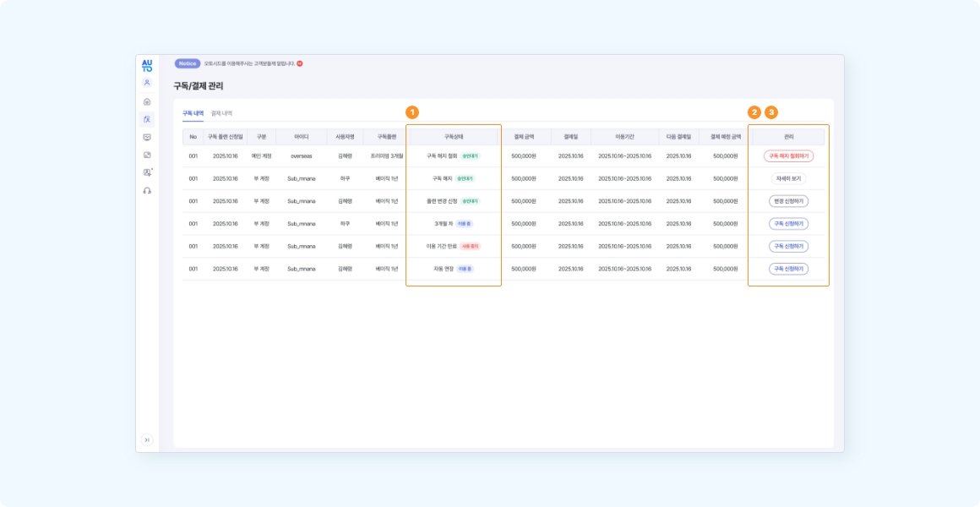Click the 자세히 보기 button
The width and height of the screenshot is (980, 507).
tap(788, 179)
